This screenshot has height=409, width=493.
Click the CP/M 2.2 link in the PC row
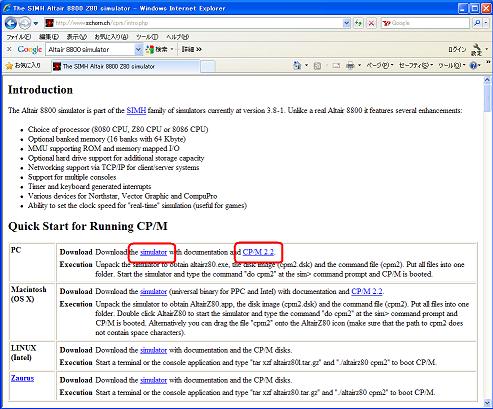258,252
